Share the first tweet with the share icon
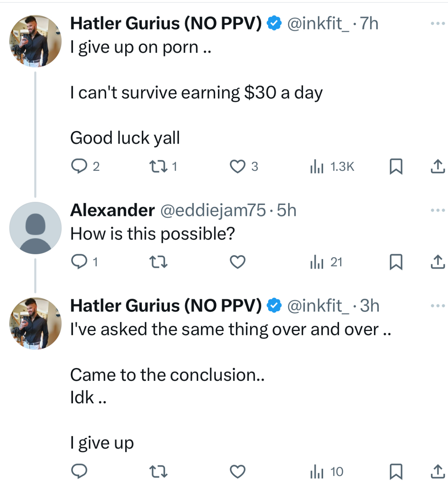Image resolution: width=448 pixels, height=481 pixels. point(438,166)
